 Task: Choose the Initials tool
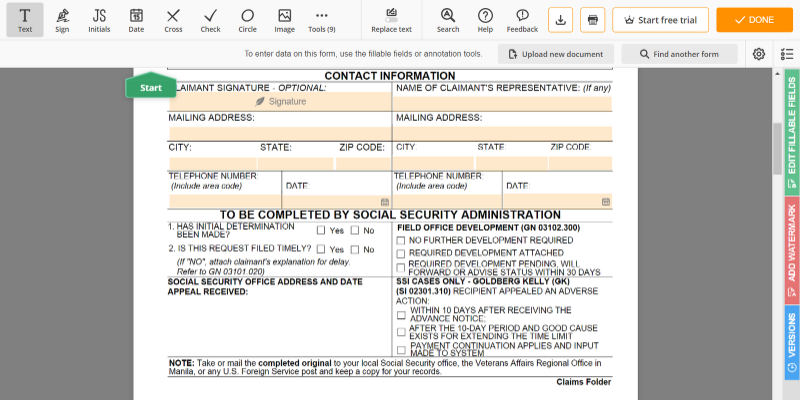click(x=99, y=20)
